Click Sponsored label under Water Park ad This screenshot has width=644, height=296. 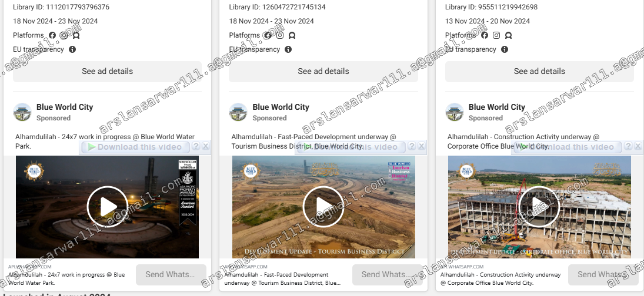pos(54,118)
